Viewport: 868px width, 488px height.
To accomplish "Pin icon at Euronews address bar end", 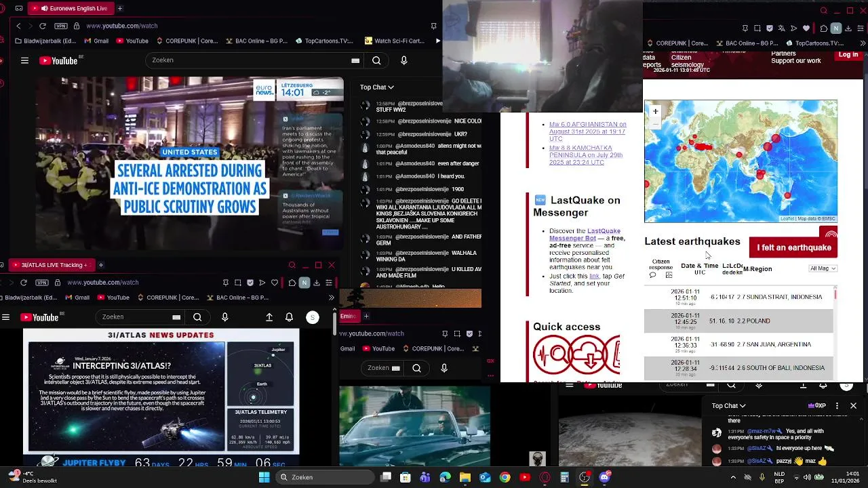I will 433,26.
